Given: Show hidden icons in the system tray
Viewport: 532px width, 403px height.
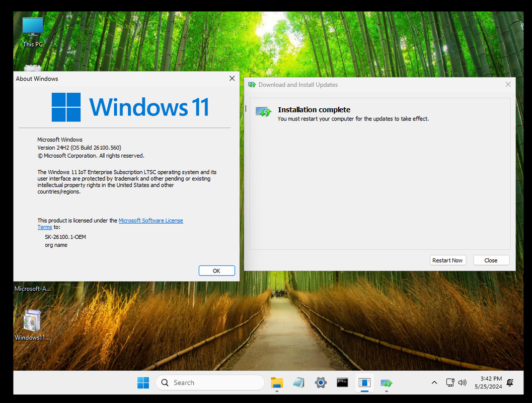Looking at the screenshot, I should click(434, 383).
